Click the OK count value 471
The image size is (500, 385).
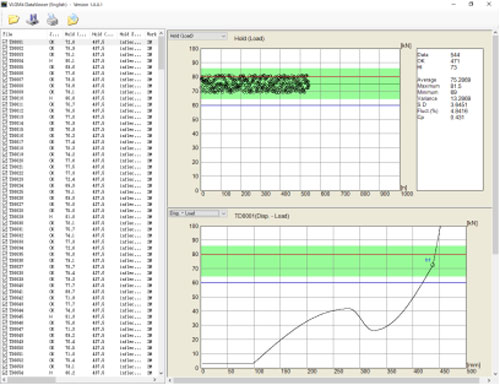click(455, 61)
